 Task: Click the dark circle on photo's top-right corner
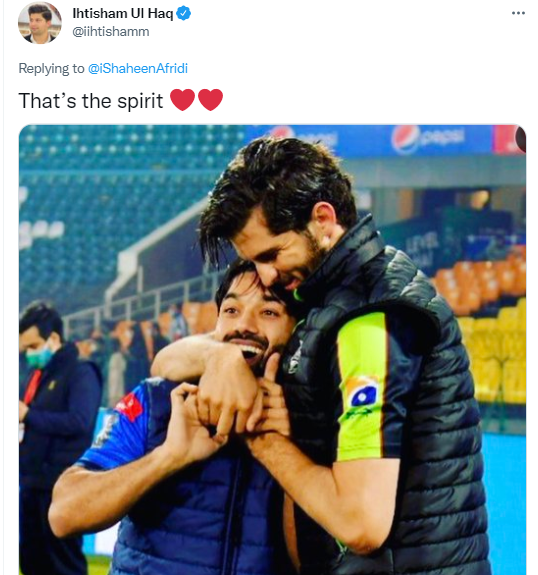521,138
